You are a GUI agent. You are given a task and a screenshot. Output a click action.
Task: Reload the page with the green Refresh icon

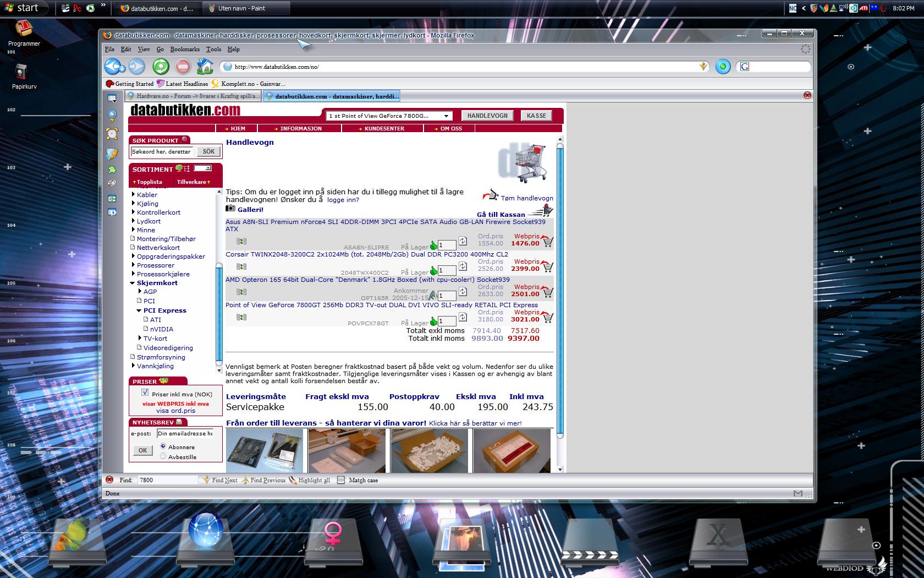coord(161,67)
